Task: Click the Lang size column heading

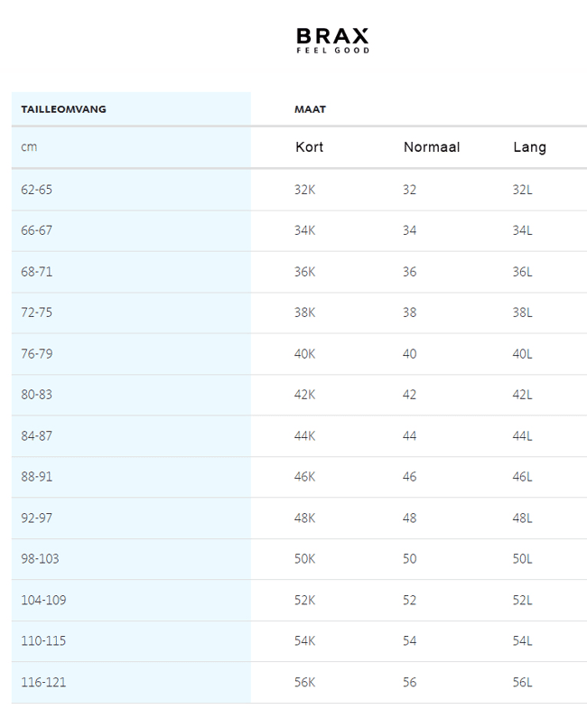Action: (x=529, y=147)
